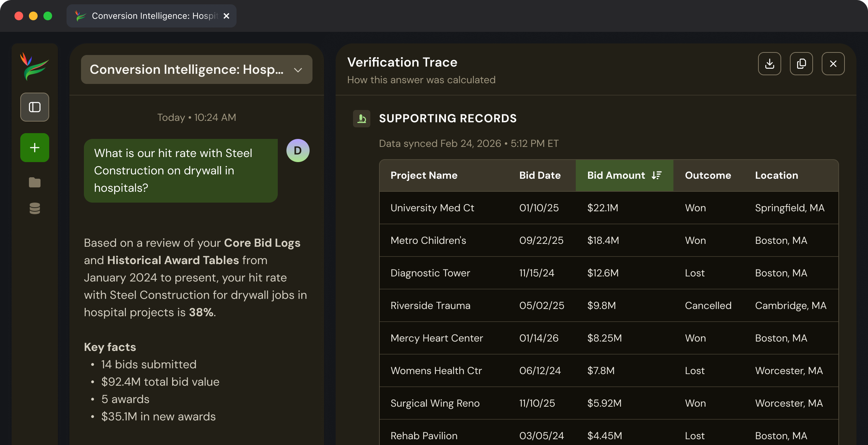Close the Conversion Intelligence browser tab
Screen dimensions: 868x445
click(x=226, y=16)
